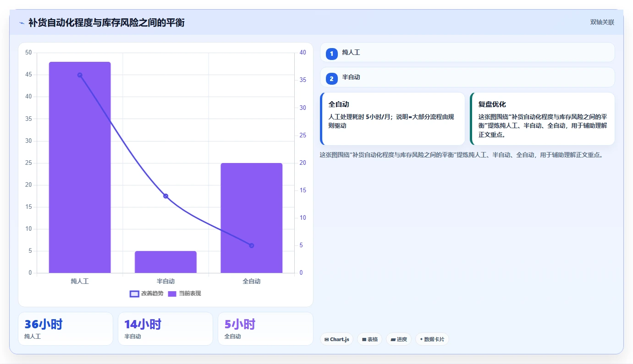Click the 半自动 x-axis label
633x364 pixels.
(165, 281)
